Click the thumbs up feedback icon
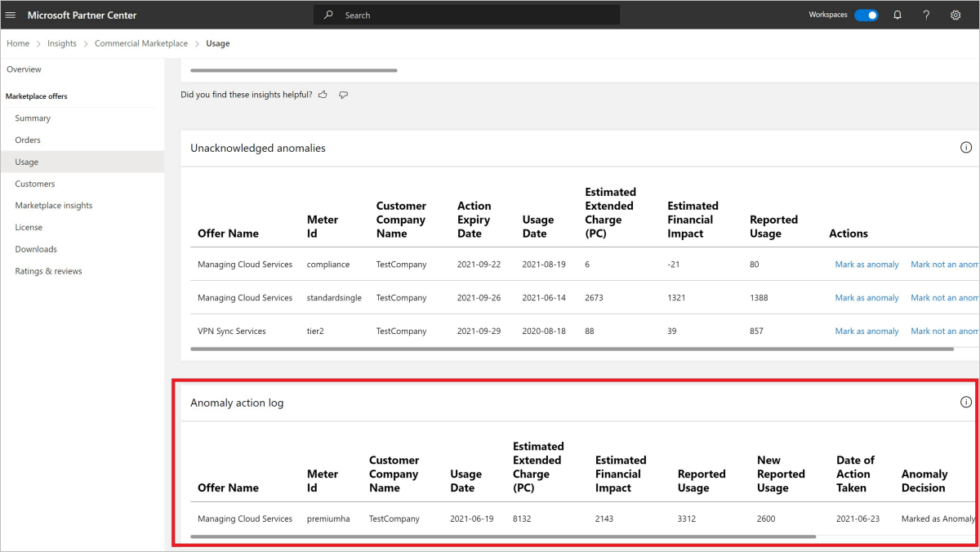The image size is (980, 552). (323, 95)
